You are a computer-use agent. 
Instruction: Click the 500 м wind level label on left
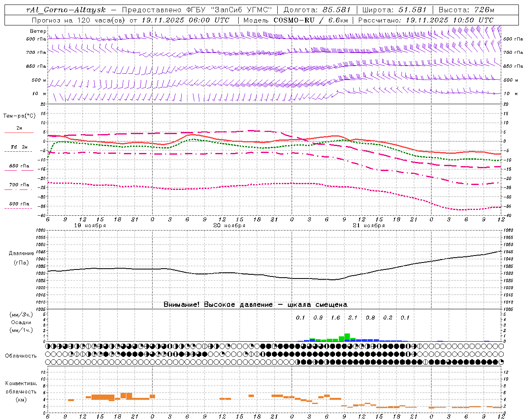(39, 80)
